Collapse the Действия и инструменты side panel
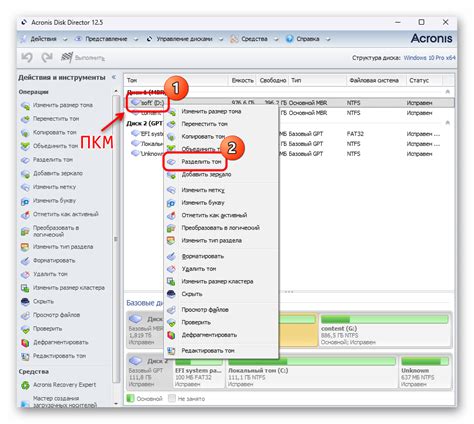The height and width of the screenshot is (424, 474). tap(114, 77)
